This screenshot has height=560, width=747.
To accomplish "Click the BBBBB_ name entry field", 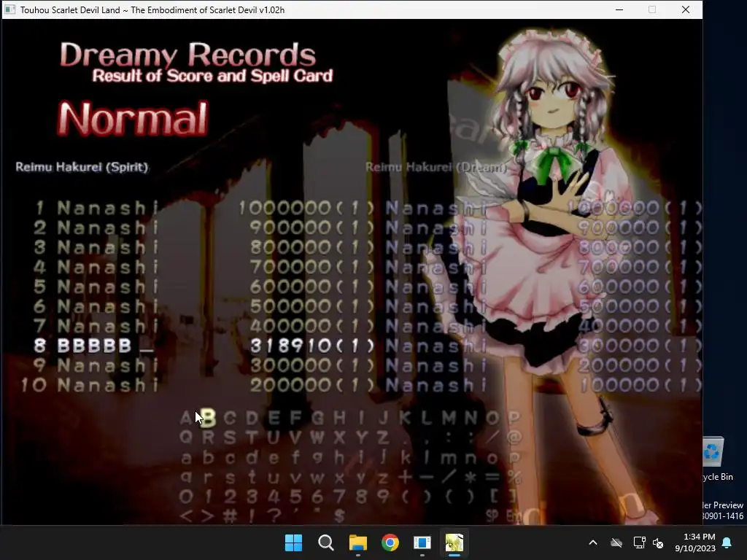I will 105,346.
